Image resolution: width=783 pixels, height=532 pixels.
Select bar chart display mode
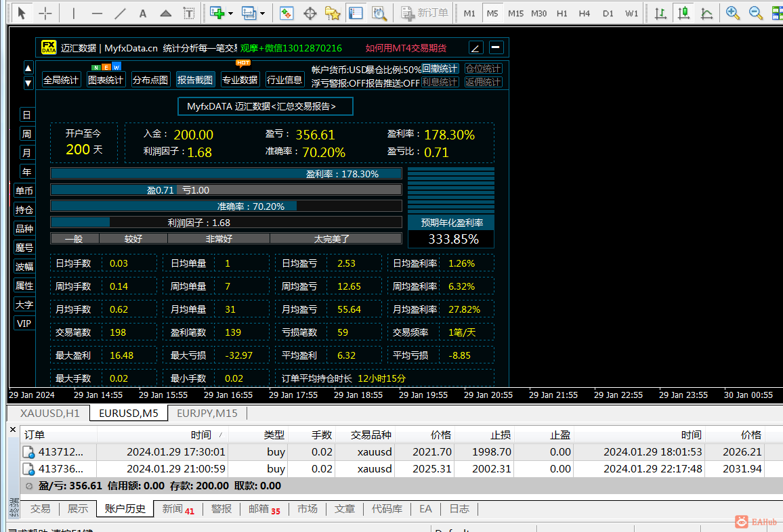660,13
